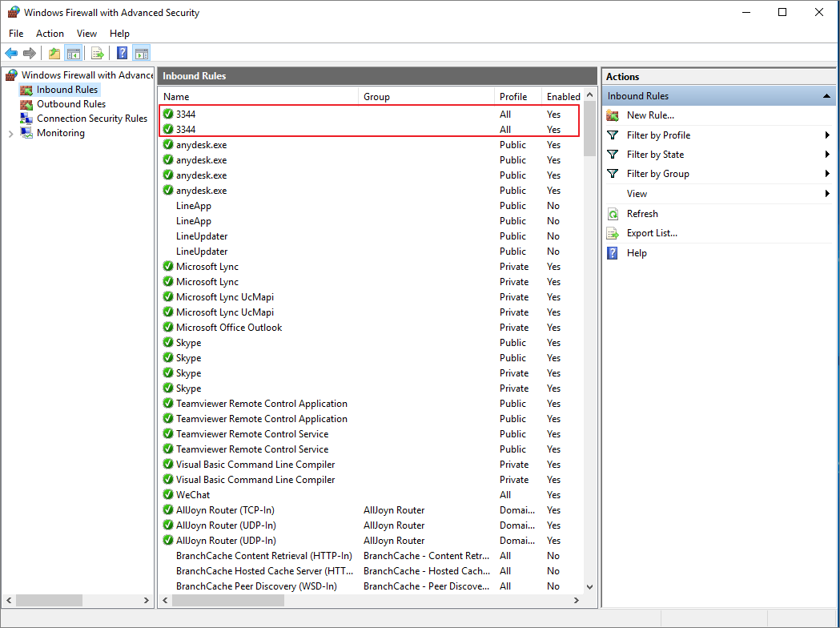Open the Help menu in menu bar
The height and width of the screenshot is (628, 840).
point(119,33)
